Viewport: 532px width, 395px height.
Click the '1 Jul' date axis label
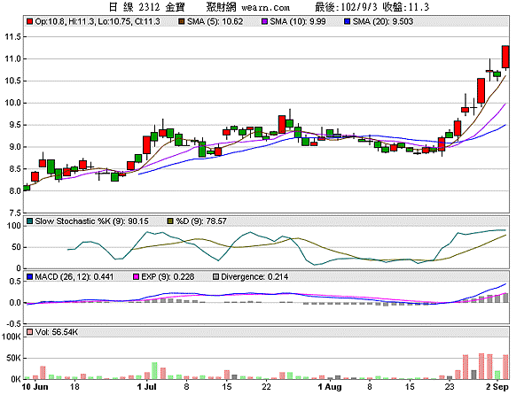click(x=147, y=387)
